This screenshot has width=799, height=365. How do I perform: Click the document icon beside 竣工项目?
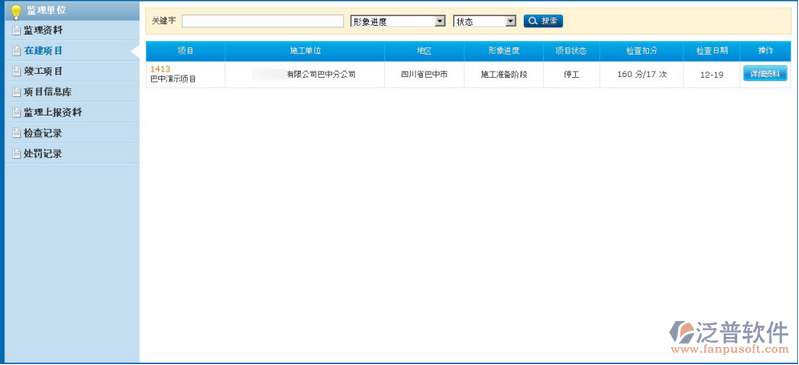click(17, 72)
